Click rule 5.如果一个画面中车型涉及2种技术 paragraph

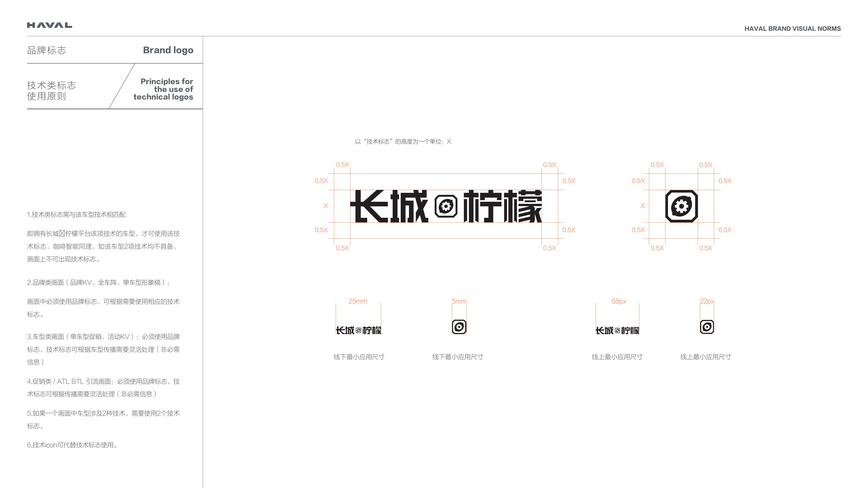103,420
